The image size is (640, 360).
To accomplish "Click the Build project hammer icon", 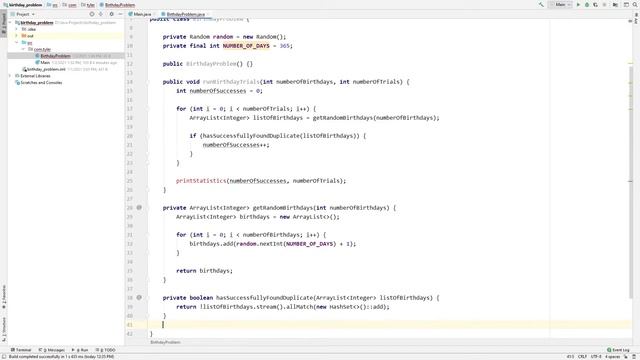I will (541, 5).
